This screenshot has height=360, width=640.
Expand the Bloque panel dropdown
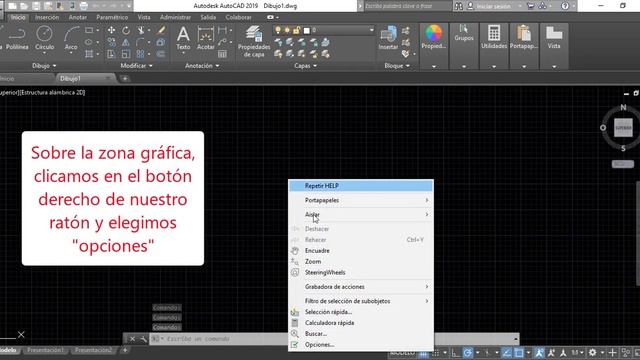(397, 66)
